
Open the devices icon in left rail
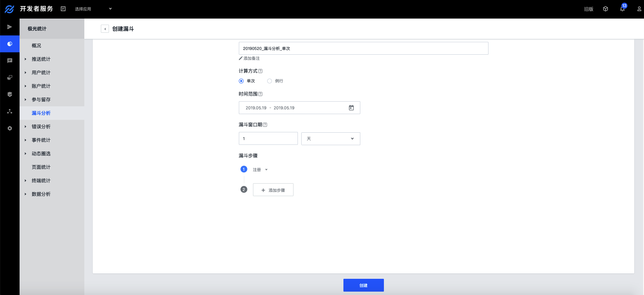(x=10, y=78)
